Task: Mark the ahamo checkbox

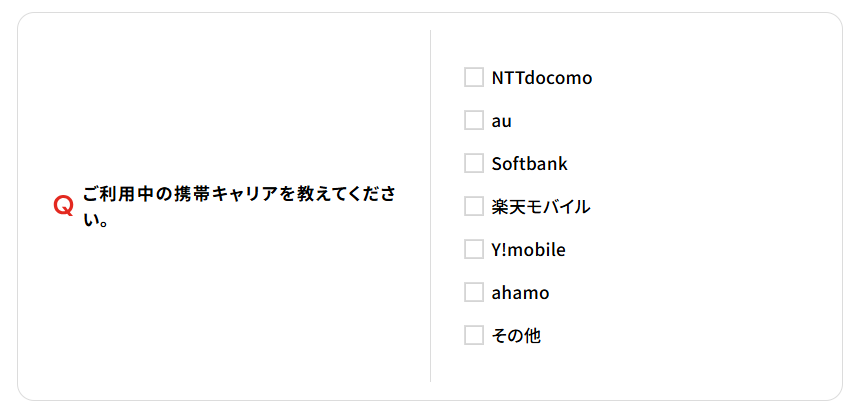Action: (474, 293)
